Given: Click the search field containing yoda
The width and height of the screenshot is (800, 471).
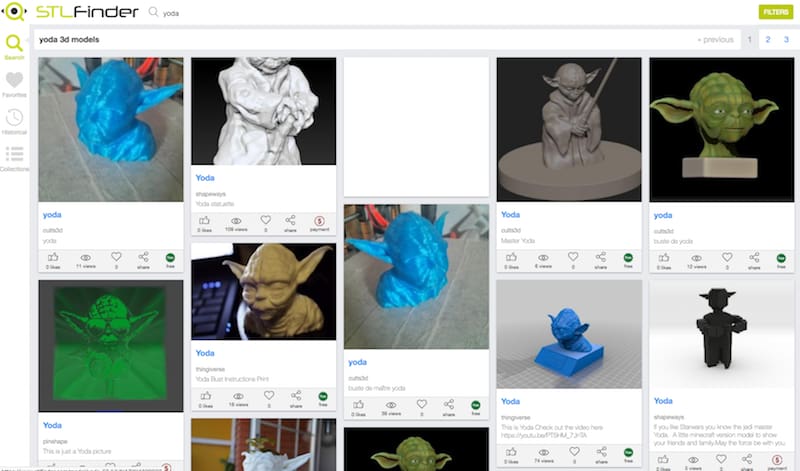Looking at the screenshot, I should click(x=170, y=13).
